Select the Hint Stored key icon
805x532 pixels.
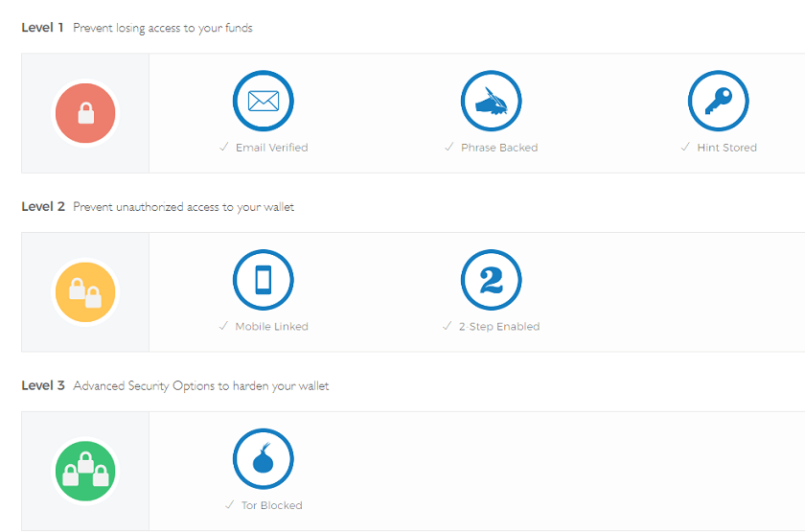tap(718, 101)
